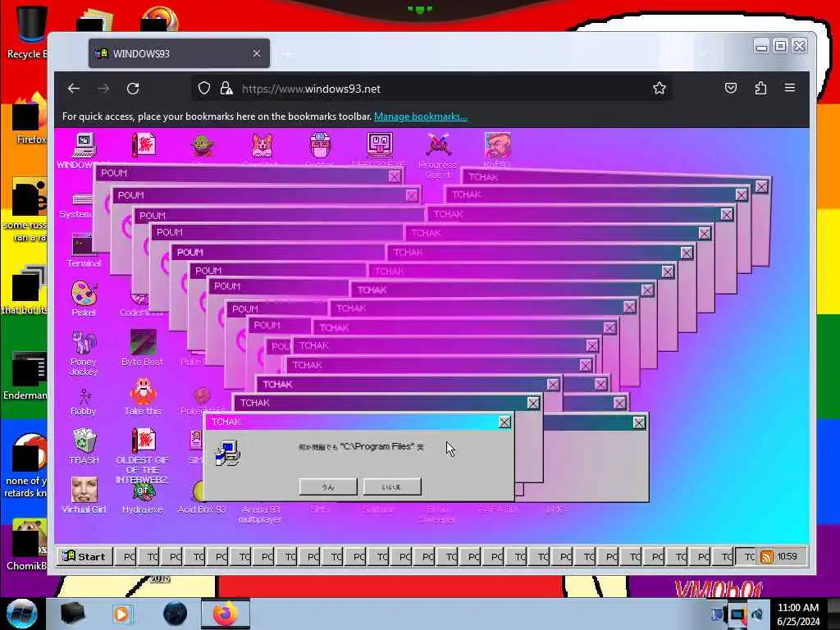Save page to Pocket icon
840x630 pixels.
pyautogui.click(x=731, y=88)
